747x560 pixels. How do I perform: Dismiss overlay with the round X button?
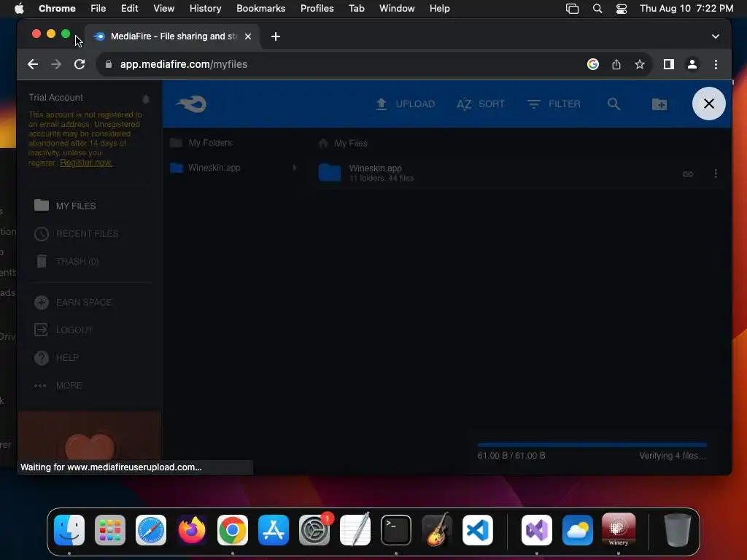point(709,104)
